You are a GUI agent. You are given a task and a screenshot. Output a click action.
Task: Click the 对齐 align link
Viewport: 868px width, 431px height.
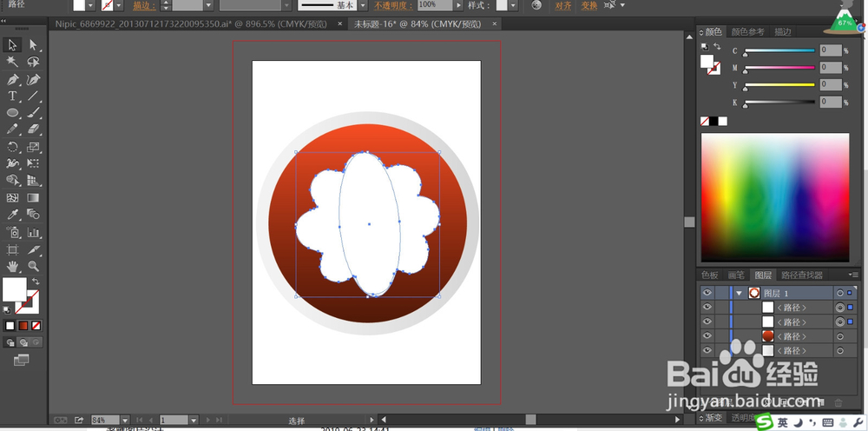[563, 5]
